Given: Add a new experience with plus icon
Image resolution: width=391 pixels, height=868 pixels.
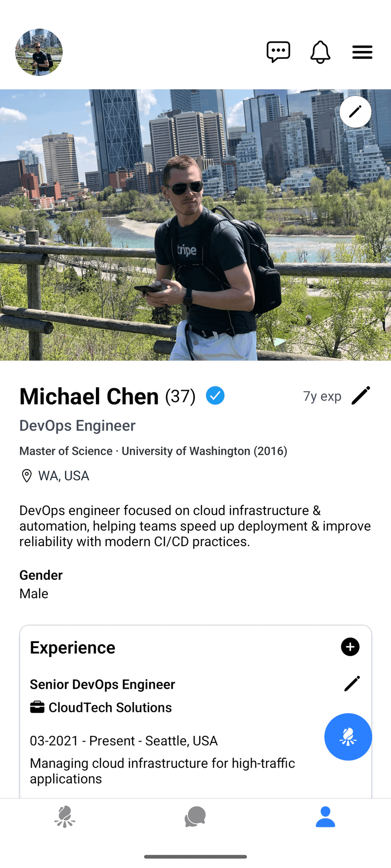Looking at the screenshot, I should coord(350,647).
